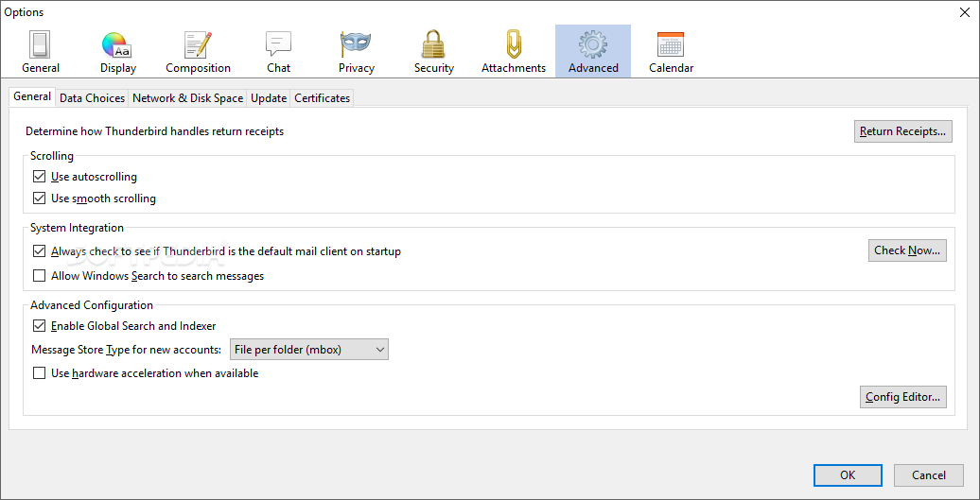The width and height of the screenshot is (980, 500).
Task: Open the Display options category
Action: pos(118,52)
